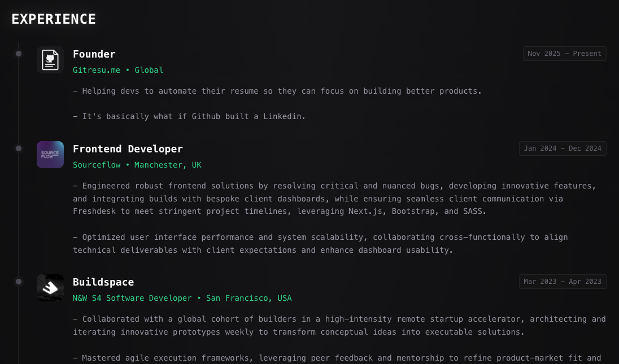Click the 'Engineered robust frontend solutions' paragraph
The image size is (619, 364).
coord(334,198)
